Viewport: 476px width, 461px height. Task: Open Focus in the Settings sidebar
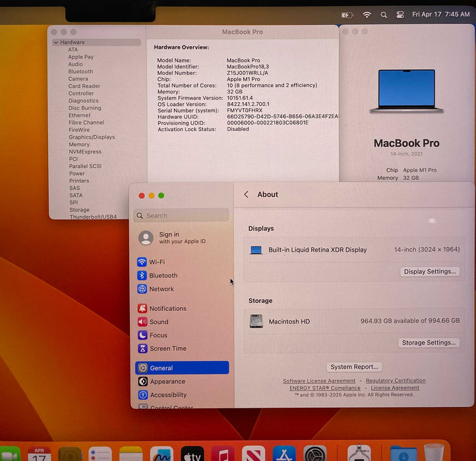pyautogui.click(x=181, y=335)
